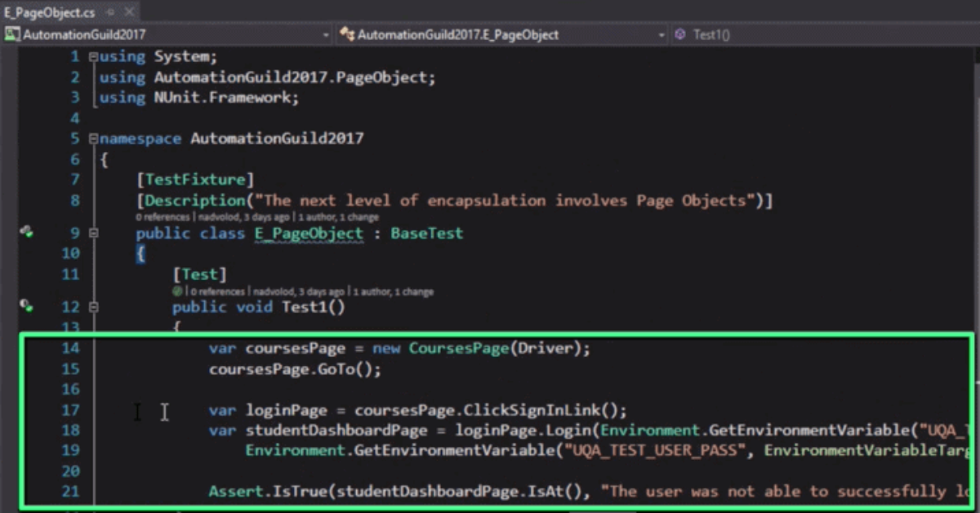This screenshot has height=513, width=980.
Task: Click the green passed-test icon above Test1 method
Action: [176, 292]
